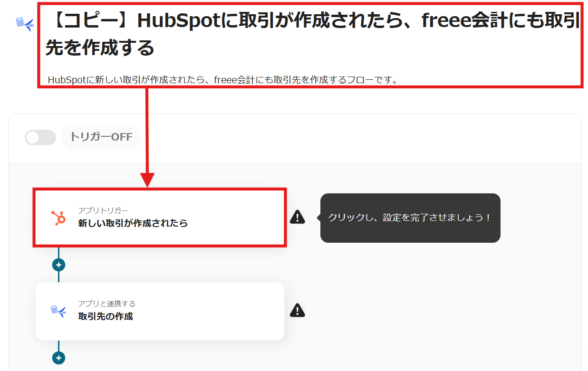Viewport: 588px width, 371px height.
Task: Add a step using the plus below 取引先の作成
Action: coord(58,358)
